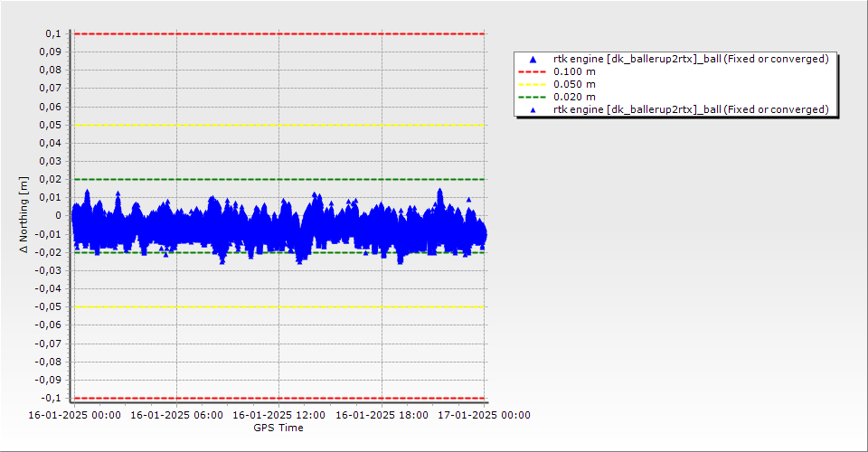The image size is (868, 452).
Task: Select the '16-01-2025 00:00' time label
Action: tap(74, 415)
